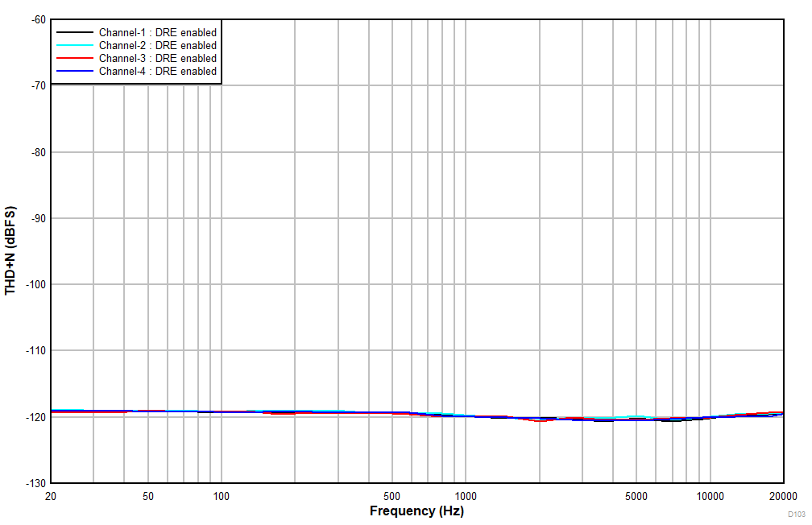Select the blue Channel-4 line marker
812x525 pixels.
click(x=74, y=71)
